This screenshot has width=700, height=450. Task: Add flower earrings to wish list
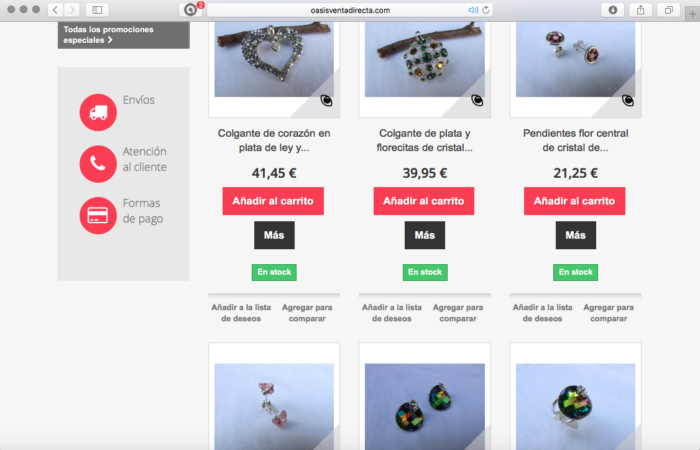[x=542, y=313]
